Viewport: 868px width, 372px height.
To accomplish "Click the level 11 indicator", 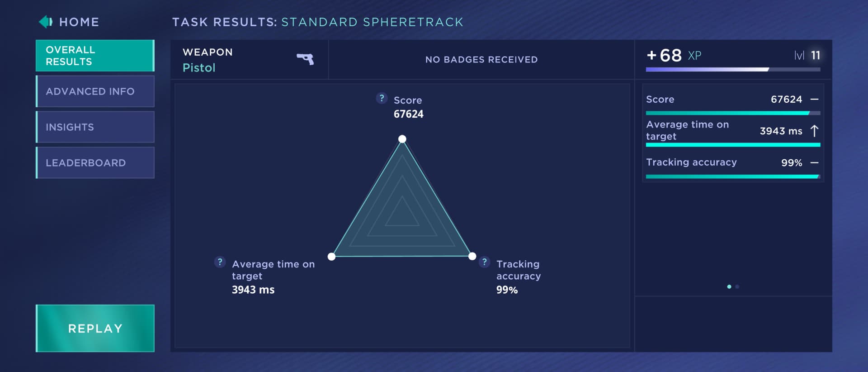I will [807, 55].
